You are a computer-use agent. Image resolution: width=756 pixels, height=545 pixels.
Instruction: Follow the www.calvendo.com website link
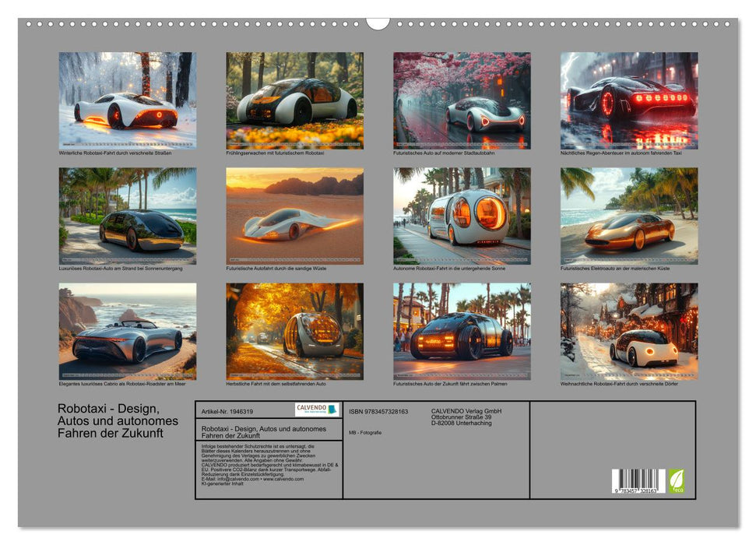pyautogui.click(x=283, y=479)
